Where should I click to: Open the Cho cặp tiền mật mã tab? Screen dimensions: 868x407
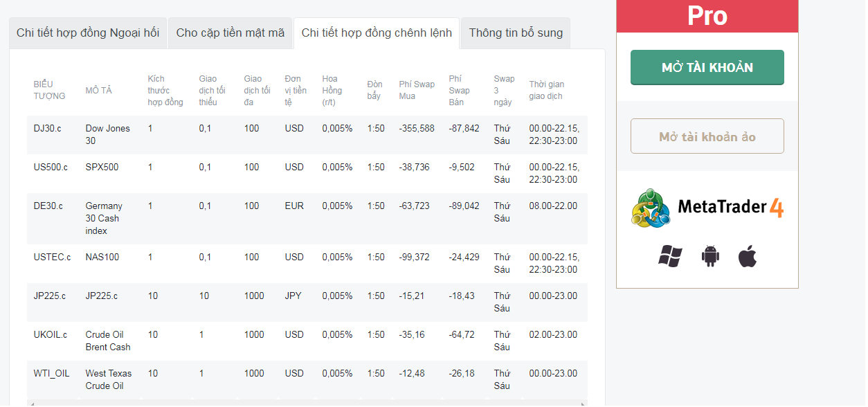point(230,33)
